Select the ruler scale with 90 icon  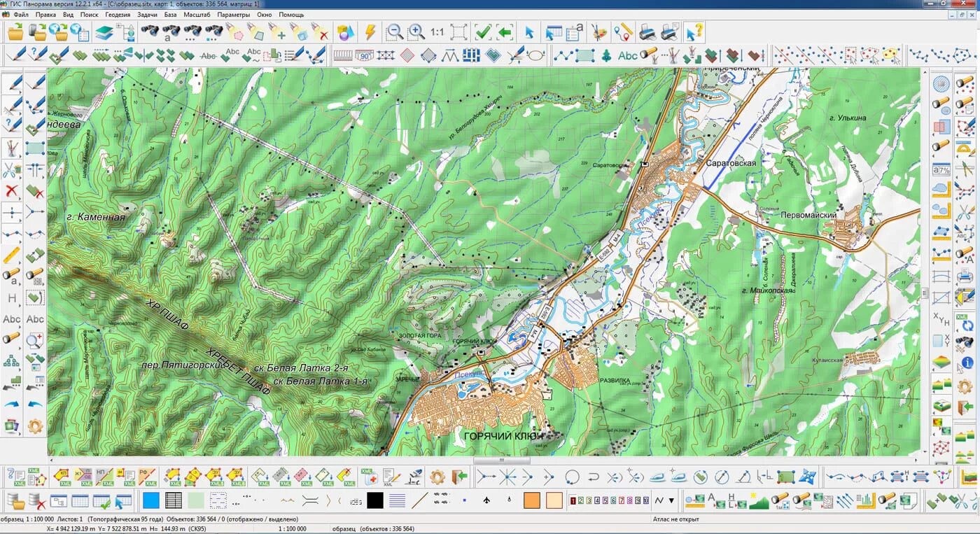click(364, 55)
